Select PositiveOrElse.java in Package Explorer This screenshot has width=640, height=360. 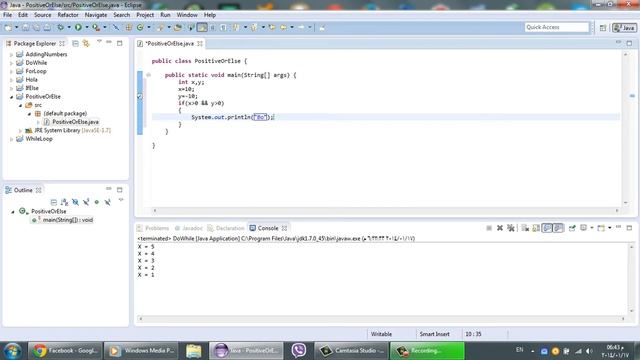click(x=75, y=122)
